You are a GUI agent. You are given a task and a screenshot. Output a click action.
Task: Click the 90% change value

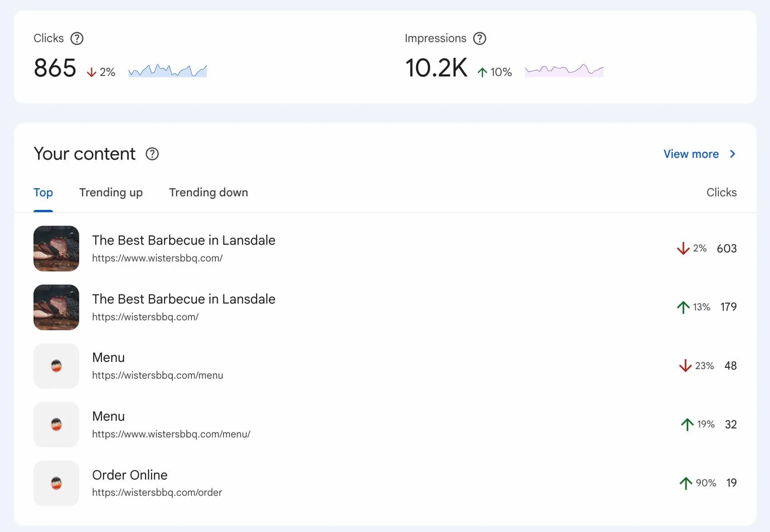coord(706,483)
